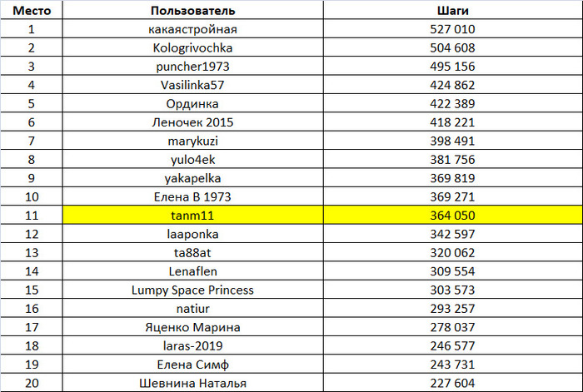Select the yellow 364 050 steps cell

click(453, 216)
